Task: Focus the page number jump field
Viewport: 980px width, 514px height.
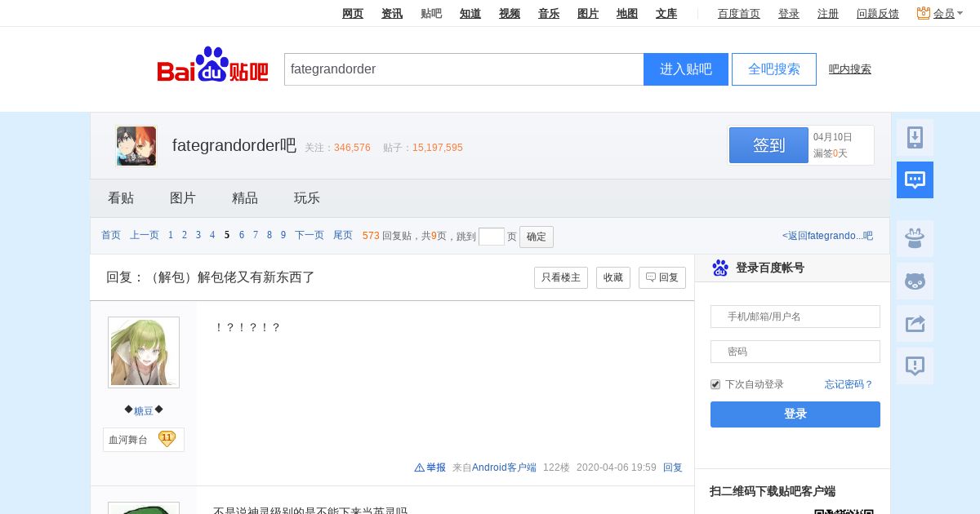Action: (492, 237)
